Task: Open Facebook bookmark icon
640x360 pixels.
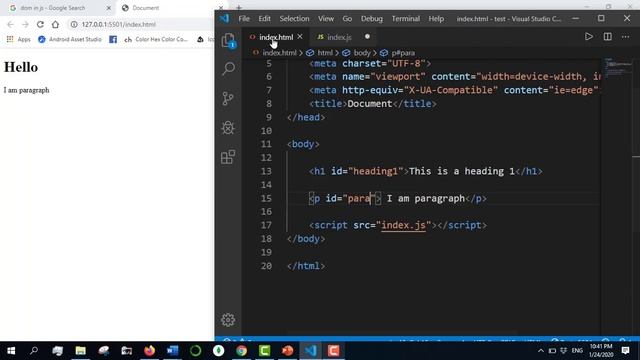Action: [113, 39]
